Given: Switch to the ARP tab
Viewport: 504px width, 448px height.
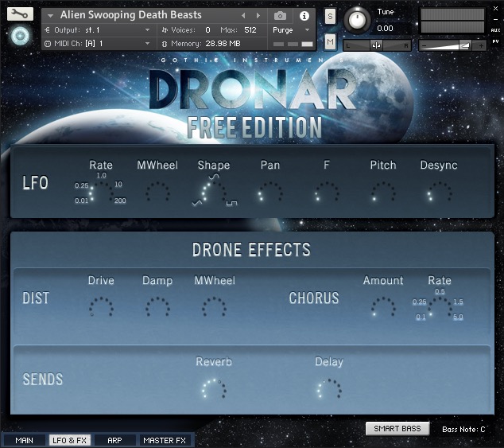Looking at the screenshot, I should pos(114,440).
